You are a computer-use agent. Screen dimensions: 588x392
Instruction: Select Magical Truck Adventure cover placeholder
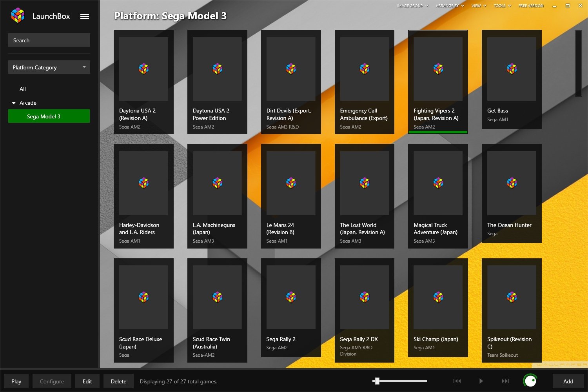[438, 183]
